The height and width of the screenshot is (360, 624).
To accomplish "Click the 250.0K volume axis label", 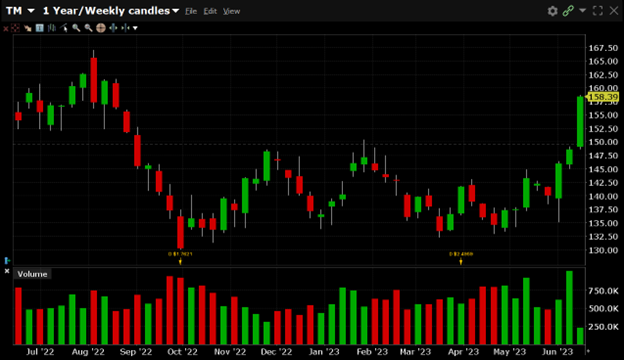I will coord(603,327).
